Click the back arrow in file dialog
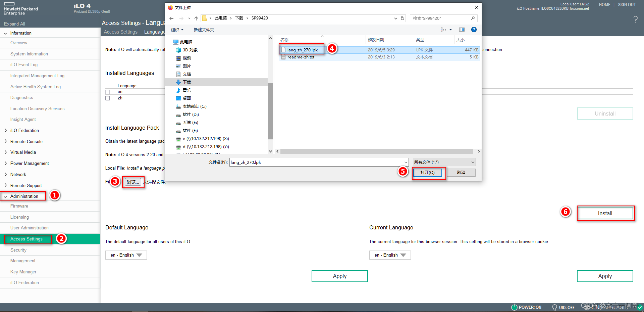Image resolution: width=644 pixels, height=312 pixels. click(171, 18)
